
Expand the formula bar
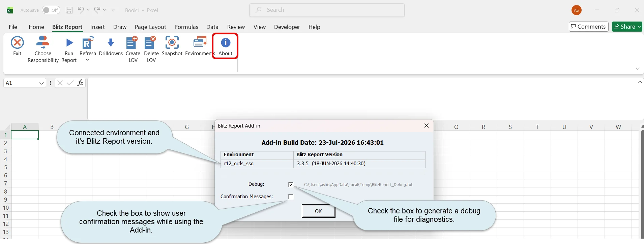coord(640,82)
